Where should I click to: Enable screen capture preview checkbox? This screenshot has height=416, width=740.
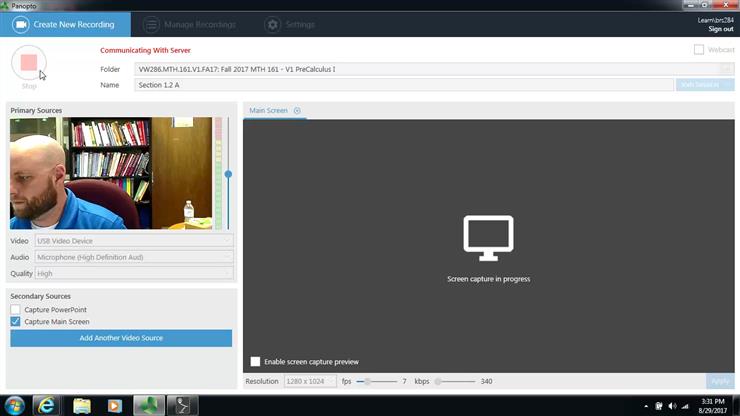[255, 362]
